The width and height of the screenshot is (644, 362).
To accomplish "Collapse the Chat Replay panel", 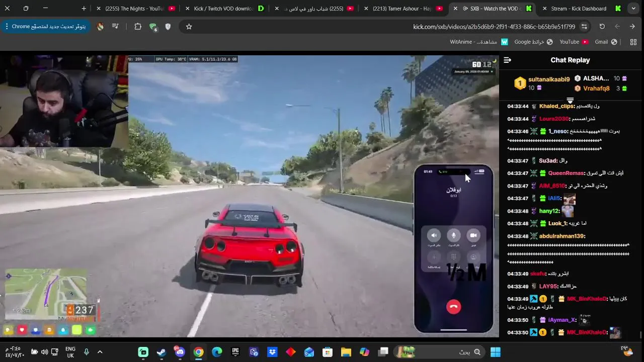I will click(x=507, y=60).
